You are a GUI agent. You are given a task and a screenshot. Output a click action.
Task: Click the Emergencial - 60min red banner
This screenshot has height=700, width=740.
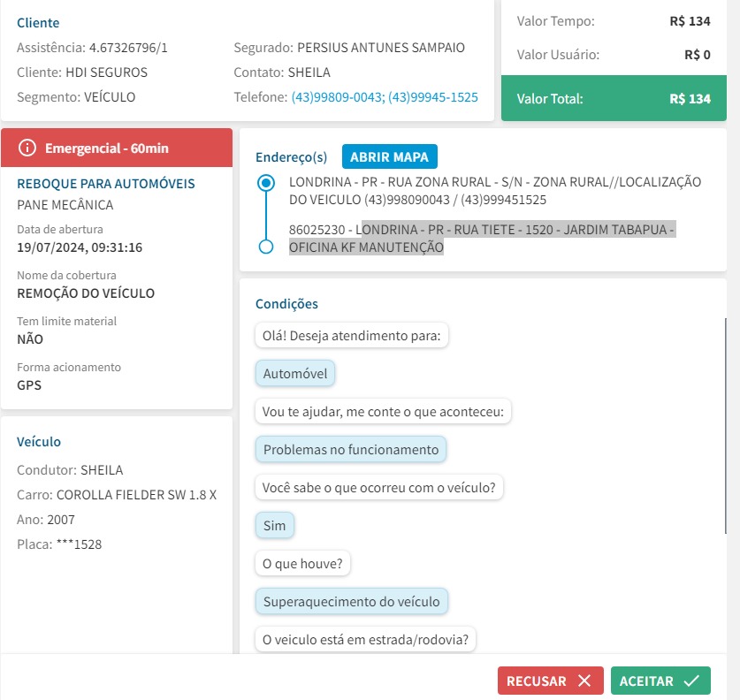(x=117, y=148)
